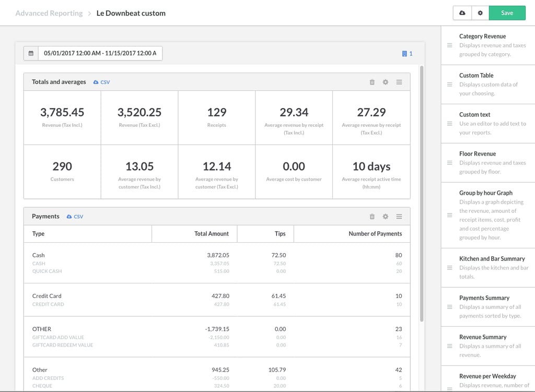Delete the Payments widget via trash icon
The image size is (535, 392).
(x=372, y=217)
